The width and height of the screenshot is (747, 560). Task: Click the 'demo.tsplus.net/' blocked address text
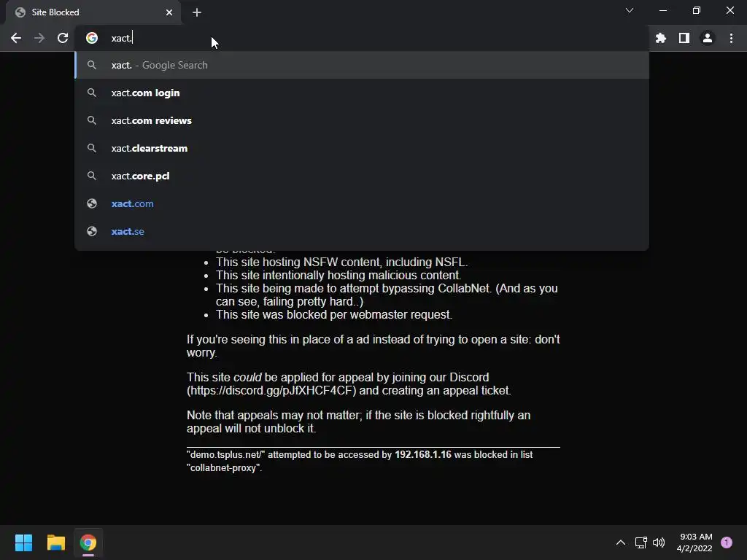click(x=226, y=455)
